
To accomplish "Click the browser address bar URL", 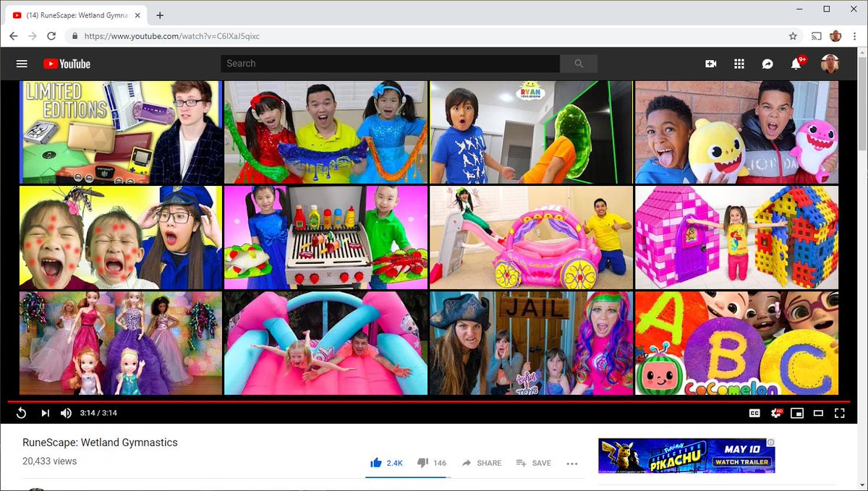I will click(x=171, y=36).
